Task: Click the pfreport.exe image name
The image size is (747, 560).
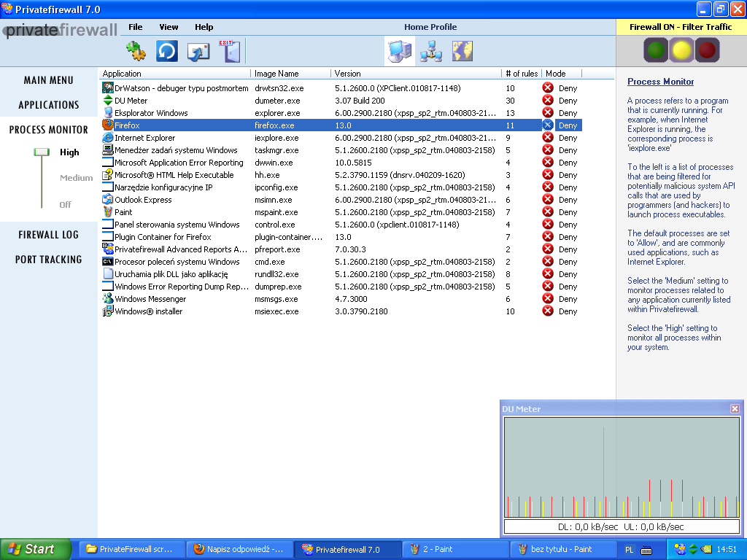Action: 277,249
